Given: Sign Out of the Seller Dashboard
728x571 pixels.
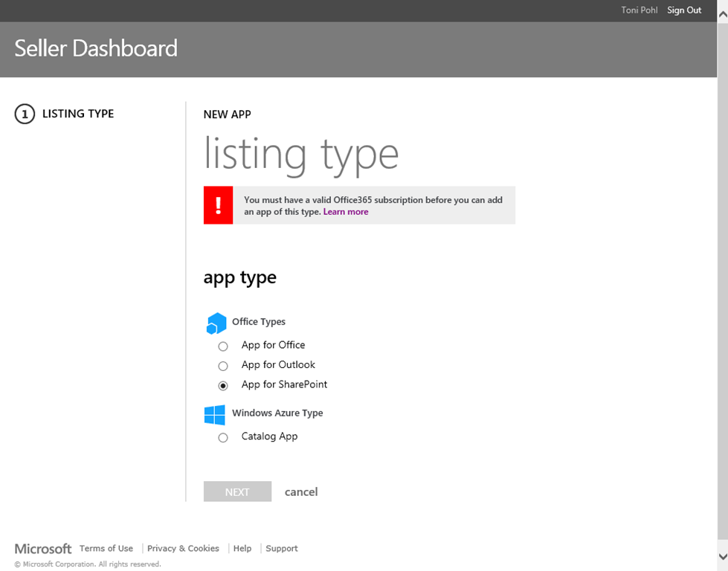Looking at the screenshot, I should pos(684,10).
